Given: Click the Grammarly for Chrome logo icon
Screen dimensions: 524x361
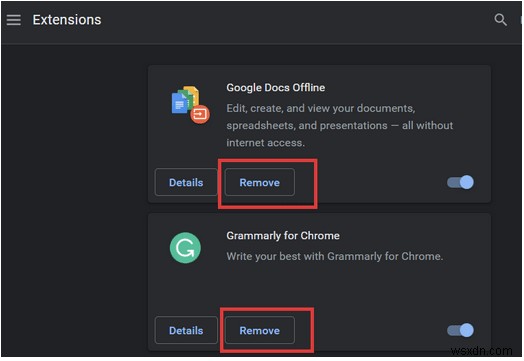Looking at the screenshot, I should (x=185, y=248).
